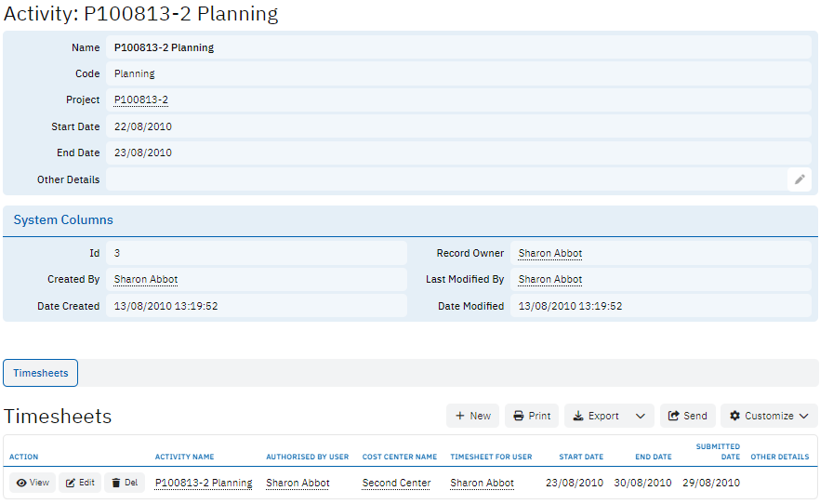Print the timesheets list
This screenshot has height=504, width=820.
(x=532, y=416)
